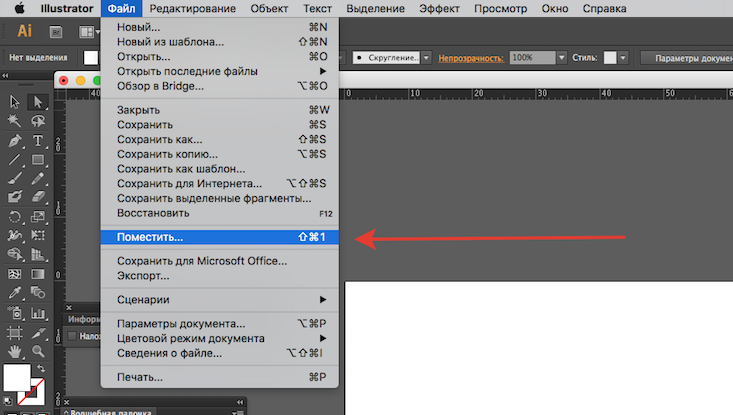The image size is (733, 415).
Task: Select the Gradient tool
Action: [x=38, y=274]
